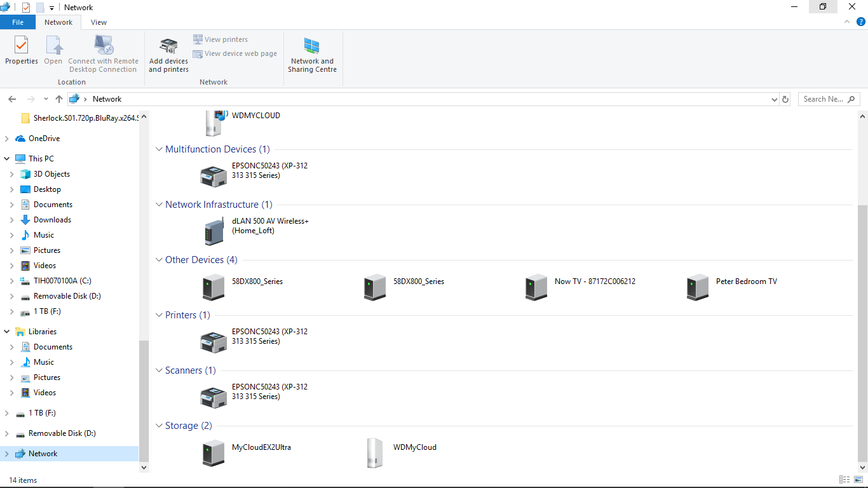Select Videos under Libraries
This screenshot has height=488, width=868.
44,393
